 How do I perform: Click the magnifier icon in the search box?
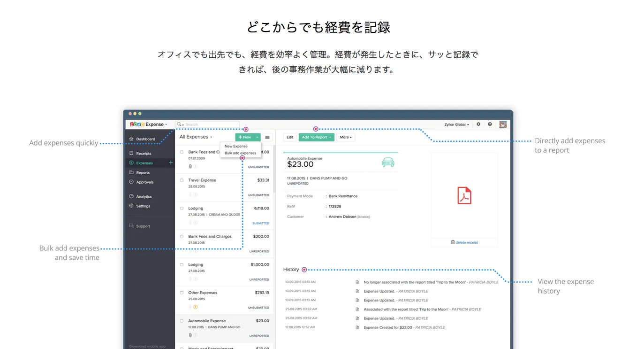coord(179,124)
